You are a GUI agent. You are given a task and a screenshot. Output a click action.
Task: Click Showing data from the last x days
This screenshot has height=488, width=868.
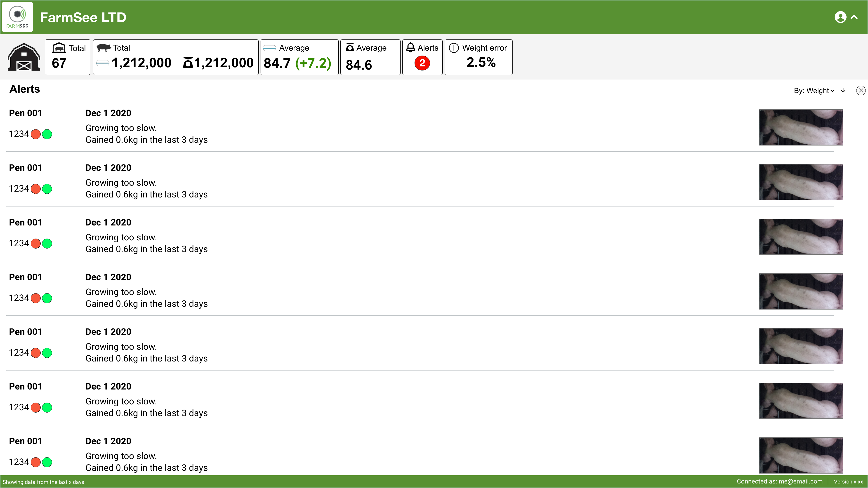point(43,482)
